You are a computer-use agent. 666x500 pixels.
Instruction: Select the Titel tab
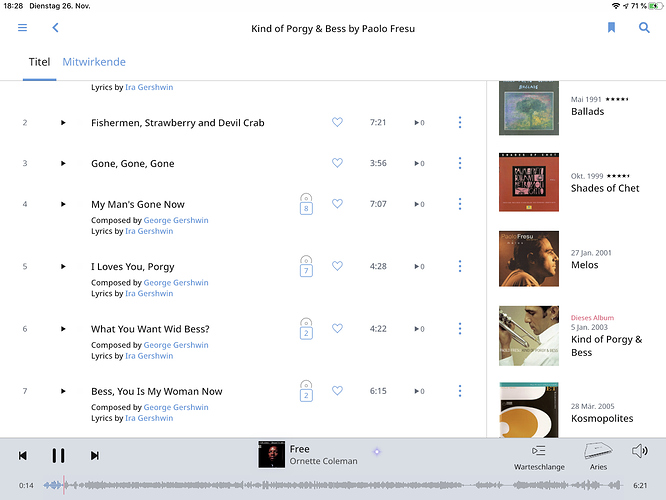click(40, 62)
